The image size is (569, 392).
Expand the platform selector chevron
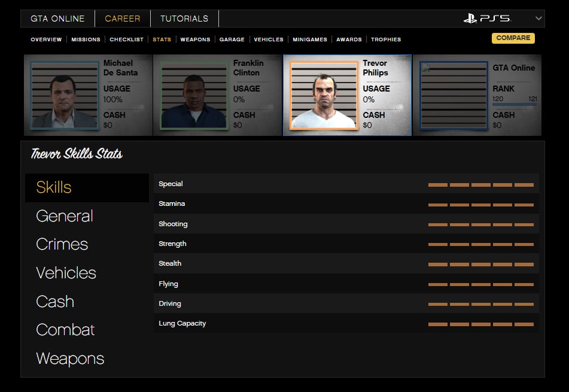point(538,18)
